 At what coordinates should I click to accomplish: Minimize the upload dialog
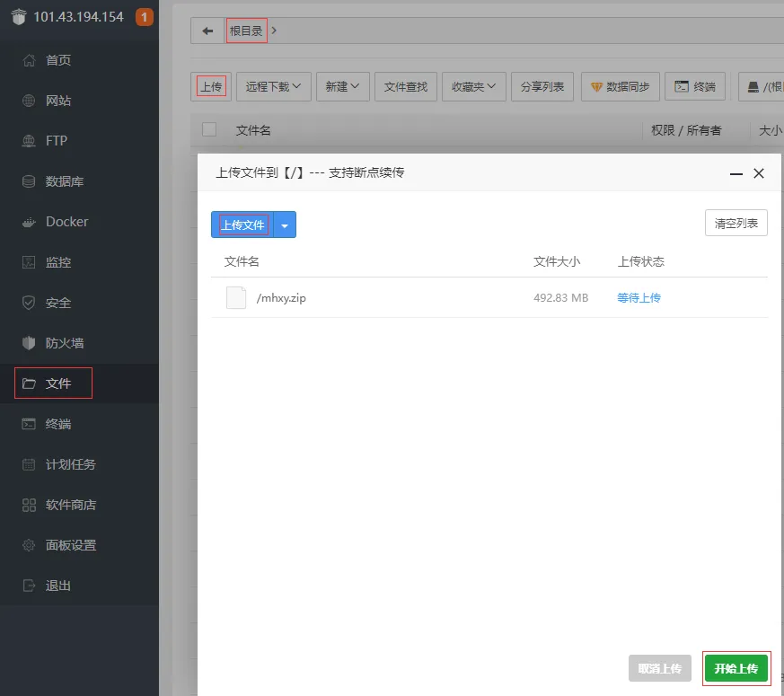tap(736, 174)
